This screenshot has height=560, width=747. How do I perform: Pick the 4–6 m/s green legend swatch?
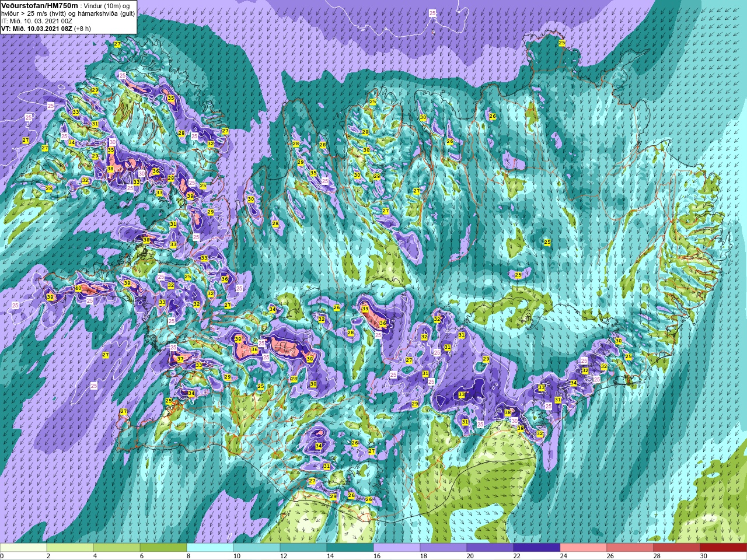(x=117, y=548)
